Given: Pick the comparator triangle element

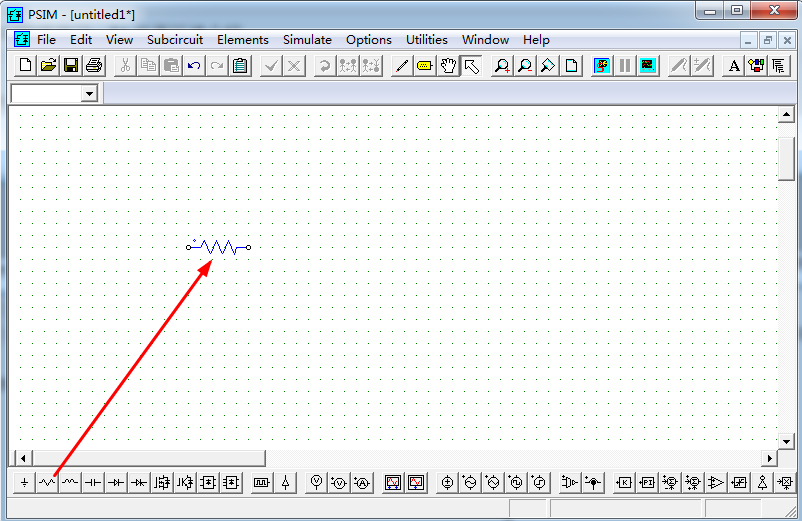Looking at the screenshot, I should tap(716, 482).
